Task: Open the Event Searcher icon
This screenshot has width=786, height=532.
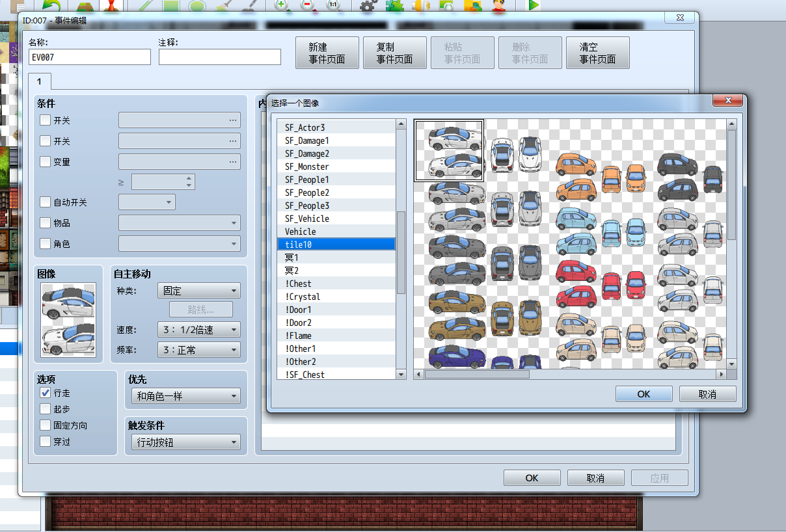Action: (x=447, y=5)
